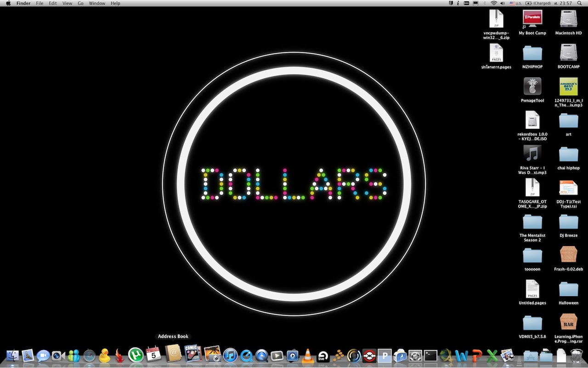Select My Boot Camp Parallels icon

[x=532, y=19]
